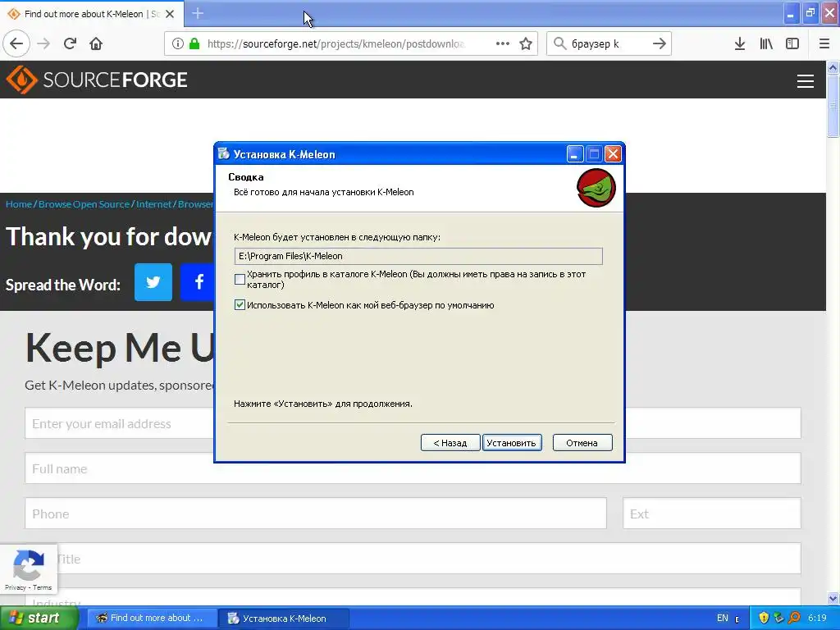
Task: Open the Windows start button
Action: [x=39, y=618]
